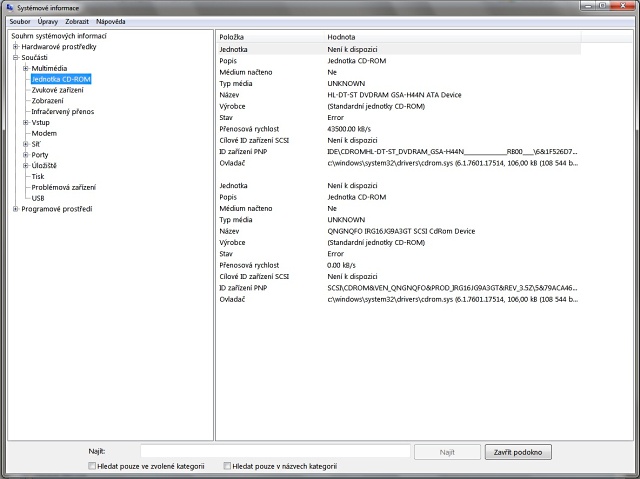Click the Najít button
Screen dimensions: 640x479
tap(447, 452)
